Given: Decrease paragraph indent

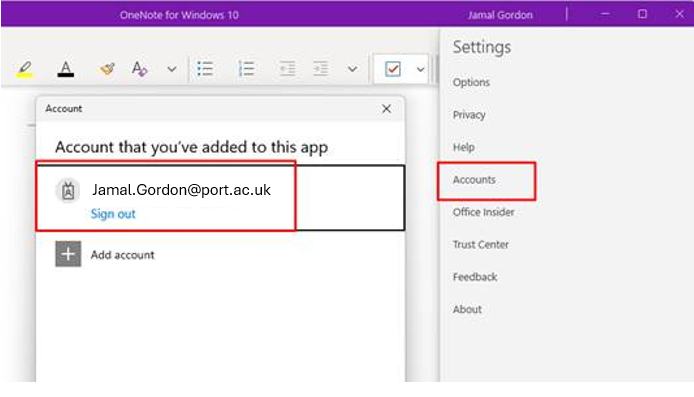Looking at the screenshot, I should [x=288, y=69].
